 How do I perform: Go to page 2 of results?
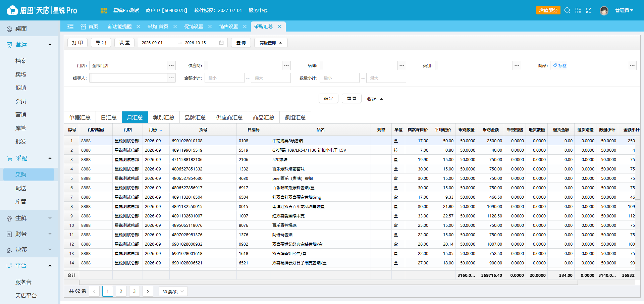pos(121,291)
